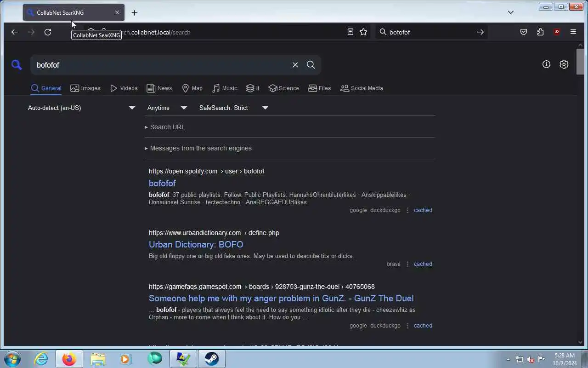Open Pocket save icon
This screenshot has height=368, width=588.
[x=524, y=32]
